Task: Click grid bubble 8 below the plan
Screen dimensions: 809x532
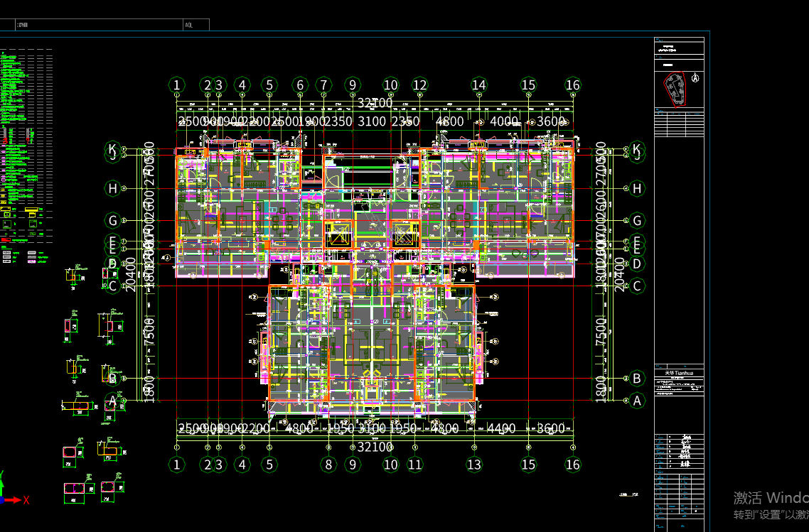Action: [x=328, y=465]
